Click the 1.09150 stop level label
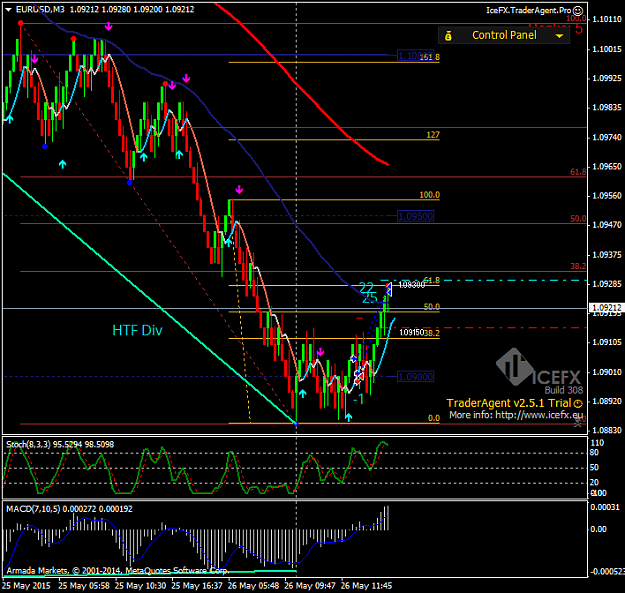 pyautogui.click(x=411, y=332)
